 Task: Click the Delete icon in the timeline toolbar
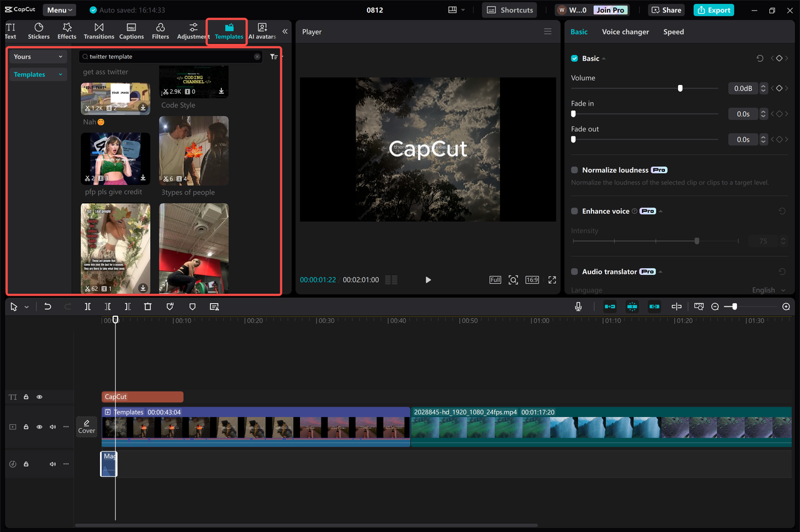point(147,306)
